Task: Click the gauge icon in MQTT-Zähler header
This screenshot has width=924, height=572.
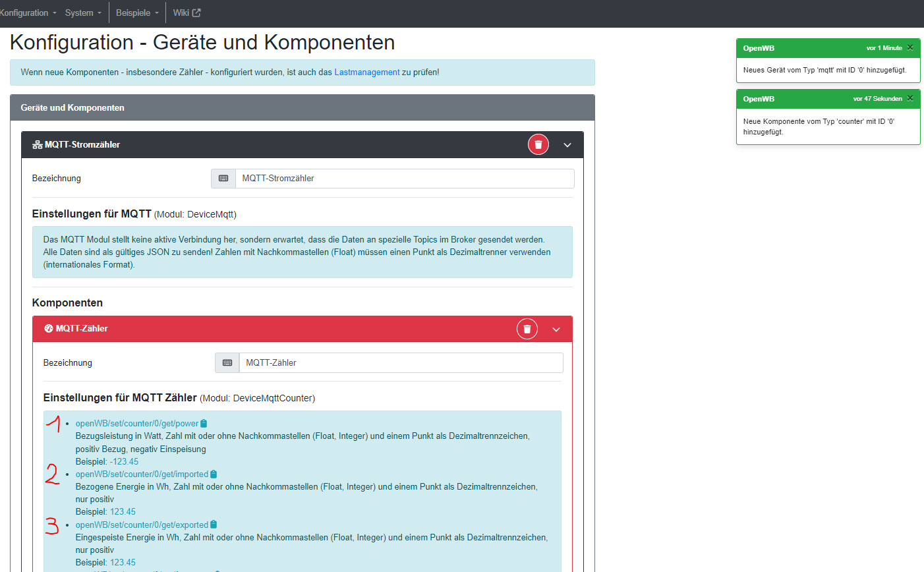Action: 48,329
